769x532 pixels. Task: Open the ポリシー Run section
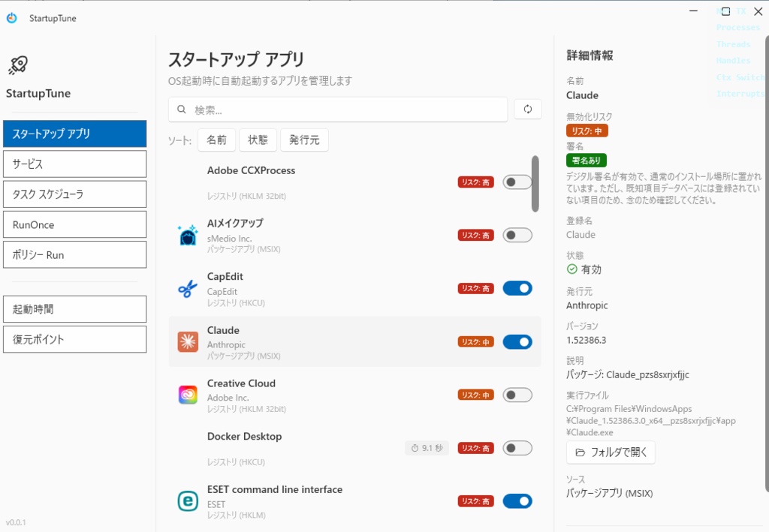74,254
